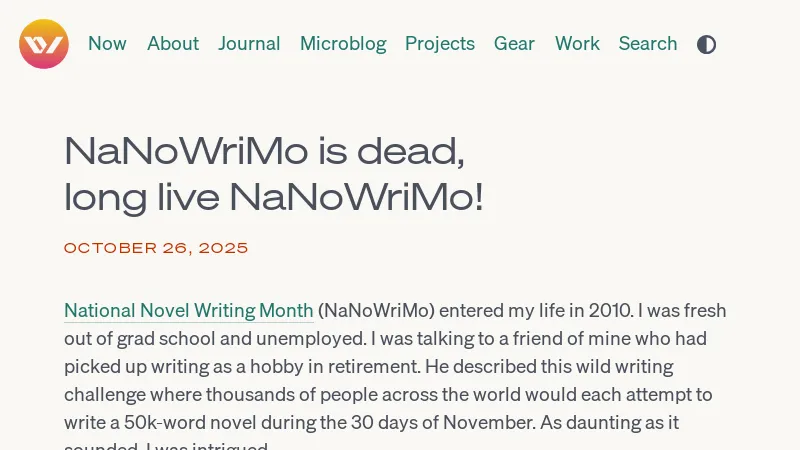Follow the National Novel Writing Month link
The height and width of the screenshot is (450, 800).
(x=189, y=310)
